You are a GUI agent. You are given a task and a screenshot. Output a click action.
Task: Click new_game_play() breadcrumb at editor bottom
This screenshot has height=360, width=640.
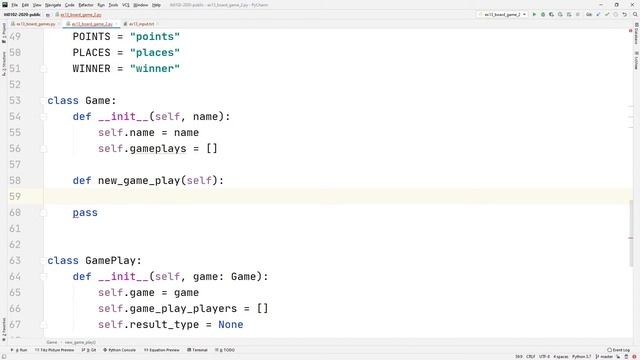tap(80, 342)
